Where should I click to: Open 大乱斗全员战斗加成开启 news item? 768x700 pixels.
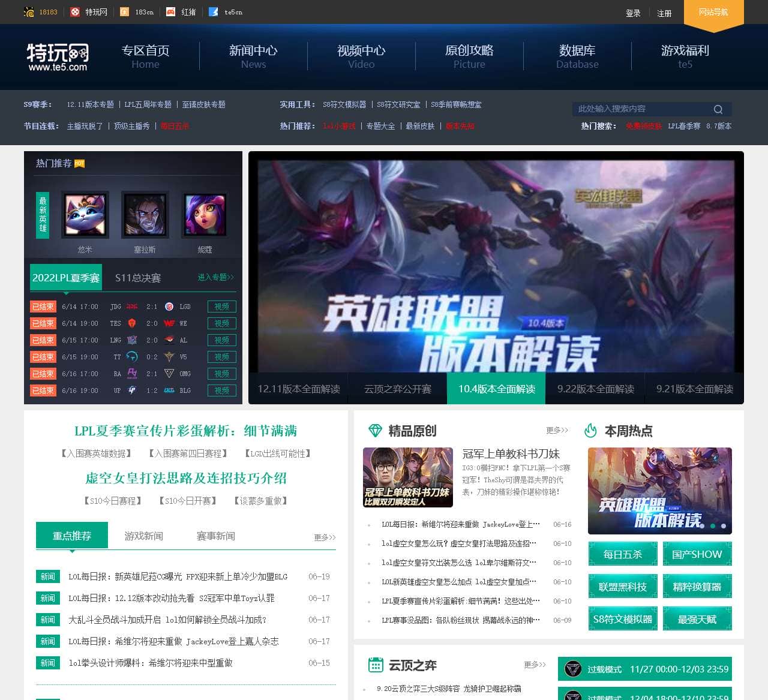pyautogui.click(x=167, y=620)
